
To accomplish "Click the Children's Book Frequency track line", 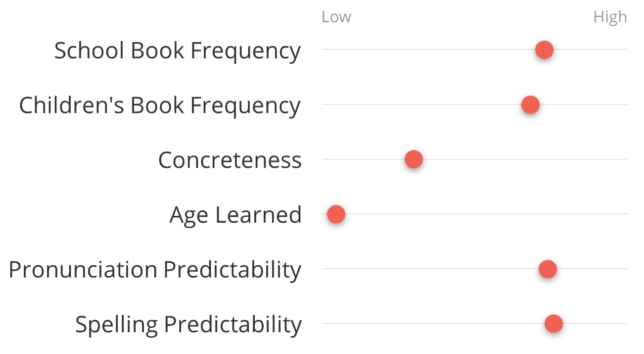I will 475,104.
